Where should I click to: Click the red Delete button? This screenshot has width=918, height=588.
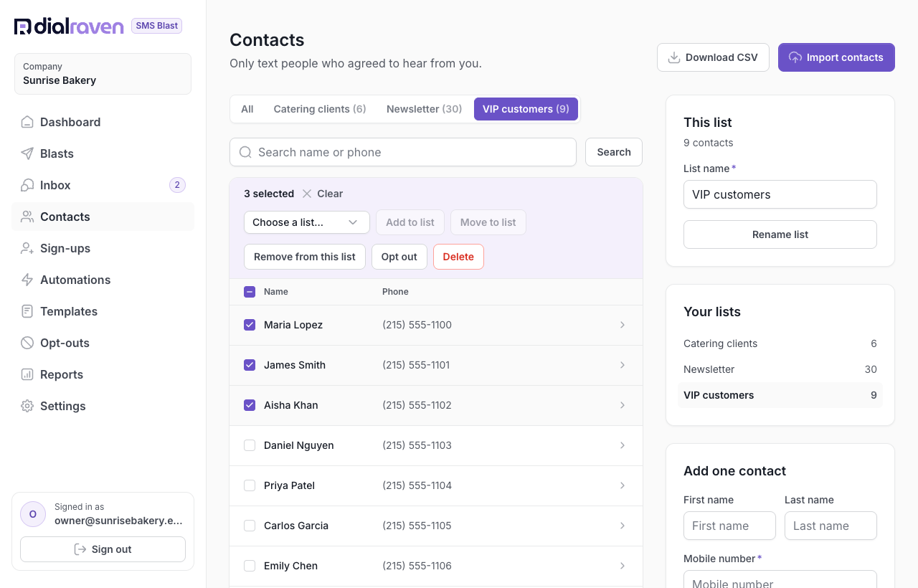(x=458, y=257)
